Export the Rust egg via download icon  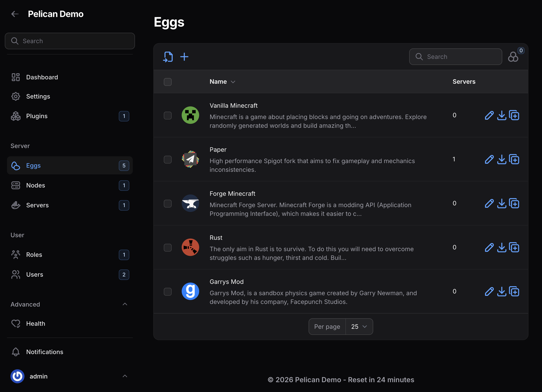[x=502, y=247]
